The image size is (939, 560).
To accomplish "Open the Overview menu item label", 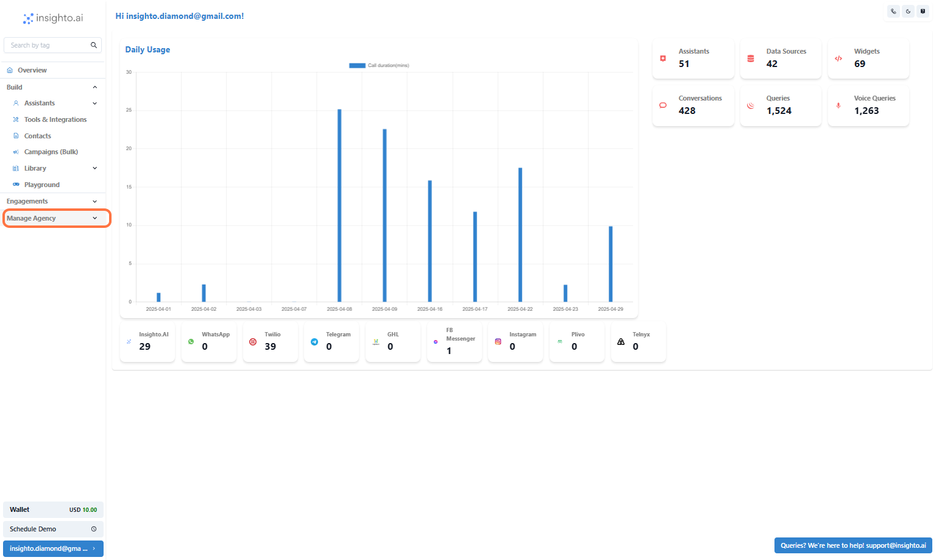I will (x=32, y=71).
